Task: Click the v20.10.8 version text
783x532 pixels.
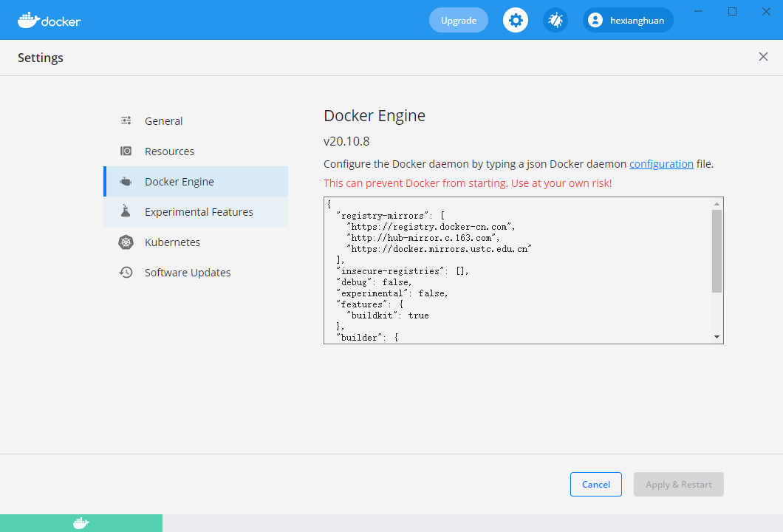Action: click(346, 141)
